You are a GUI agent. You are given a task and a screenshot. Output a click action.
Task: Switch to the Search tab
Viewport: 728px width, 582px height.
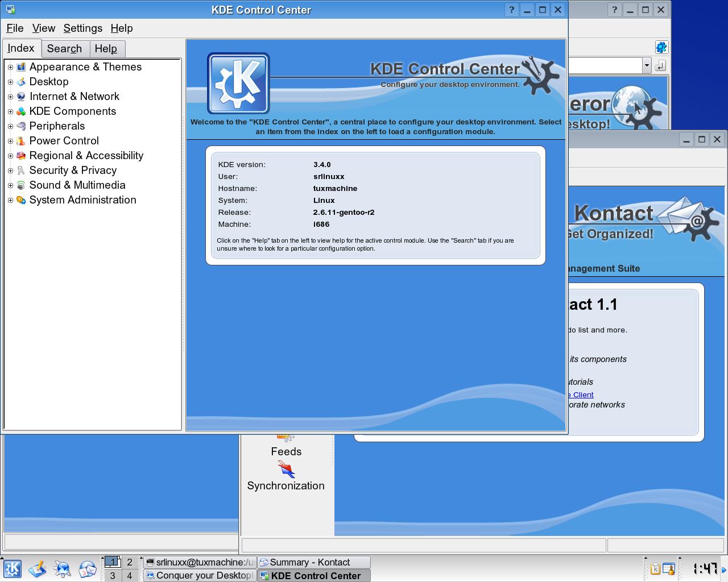[64, 49]
